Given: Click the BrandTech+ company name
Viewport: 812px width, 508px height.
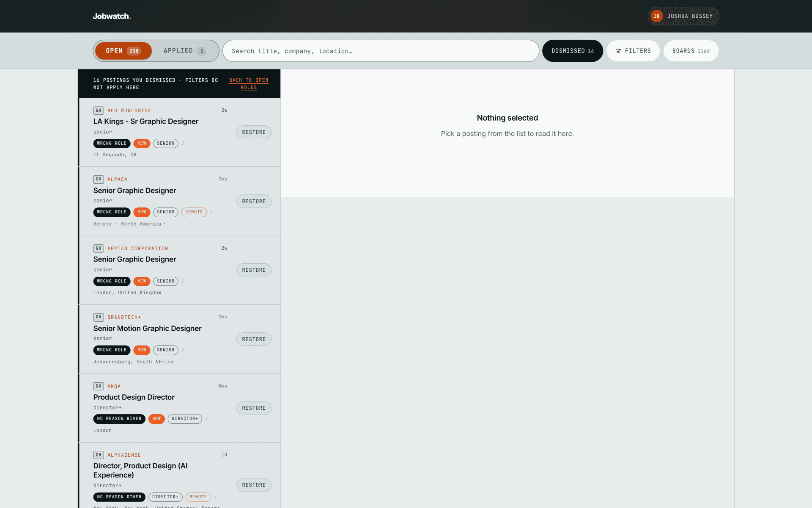Looking at the screenshot, I should 124,317.
